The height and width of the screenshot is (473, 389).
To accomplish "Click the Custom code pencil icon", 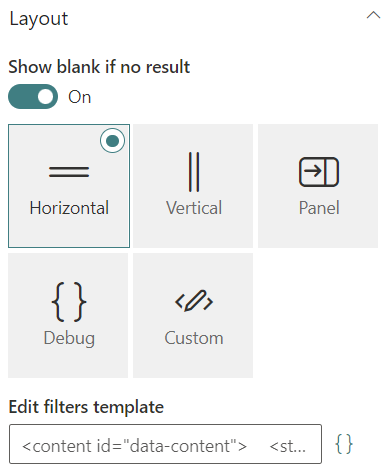I will click(x=194, y=301).
